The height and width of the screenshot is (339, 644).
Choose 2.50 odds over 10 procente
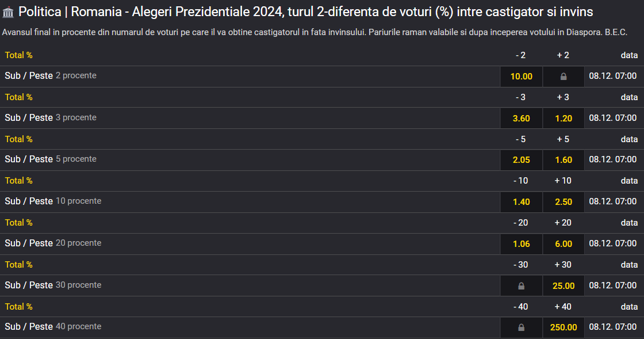click(x=563, y=202)
